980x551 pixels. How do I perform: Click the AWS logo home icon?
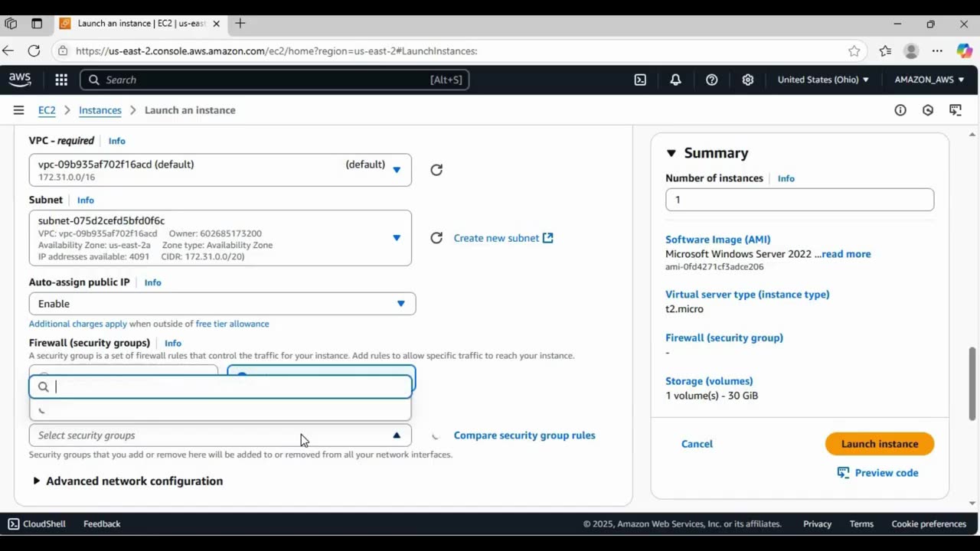coord(20,80)
